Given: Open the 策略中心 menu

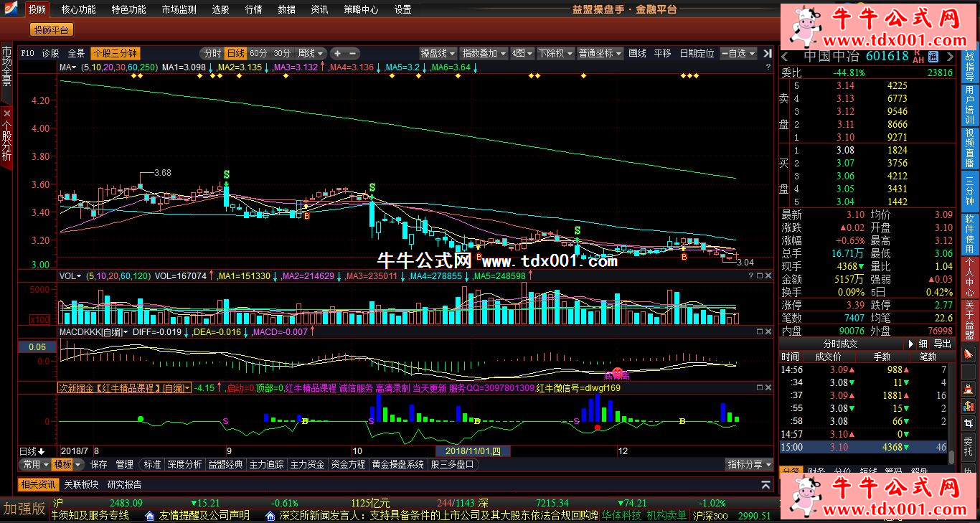Looking at the screenshot, I should [361, 10].
